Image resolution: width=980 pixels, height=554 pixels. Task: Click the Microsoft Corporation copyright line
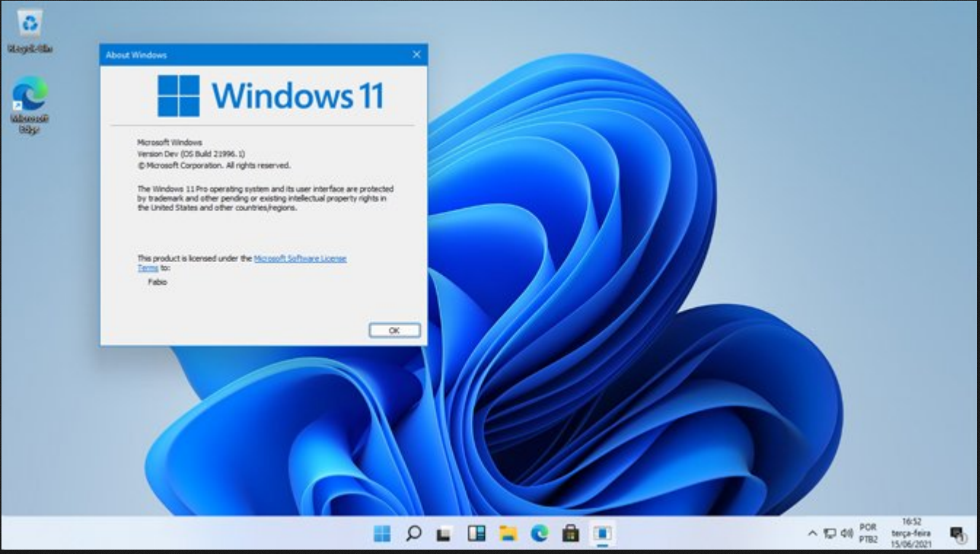coord(214,165)
